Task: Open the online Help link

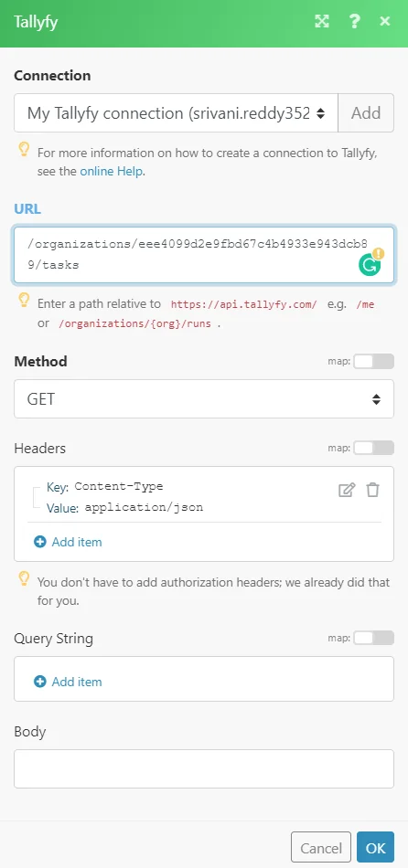Action: [112, 172]
